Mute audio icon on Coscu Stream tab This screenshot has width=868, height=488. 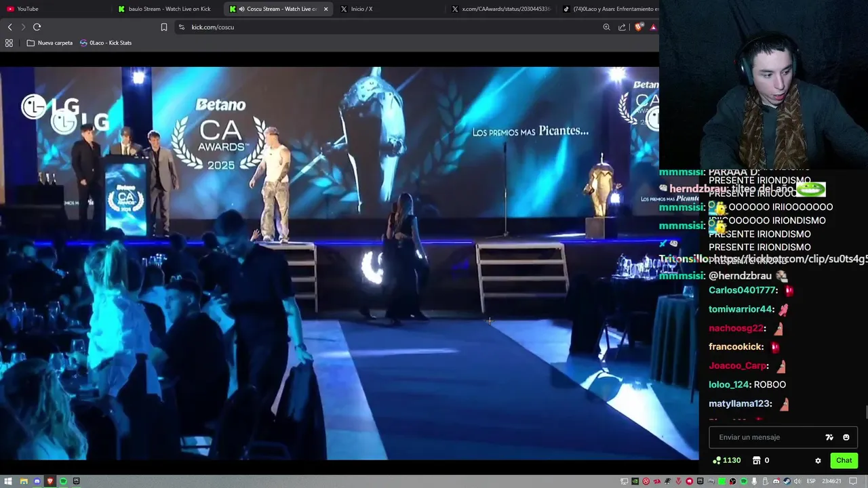coord(242,9)
